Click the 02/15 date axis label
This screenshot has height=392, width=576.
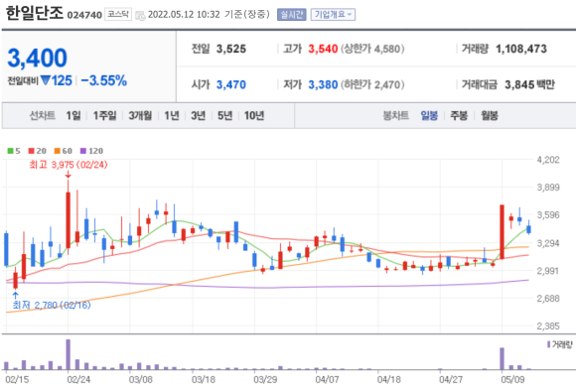click(x=17, y=379)
